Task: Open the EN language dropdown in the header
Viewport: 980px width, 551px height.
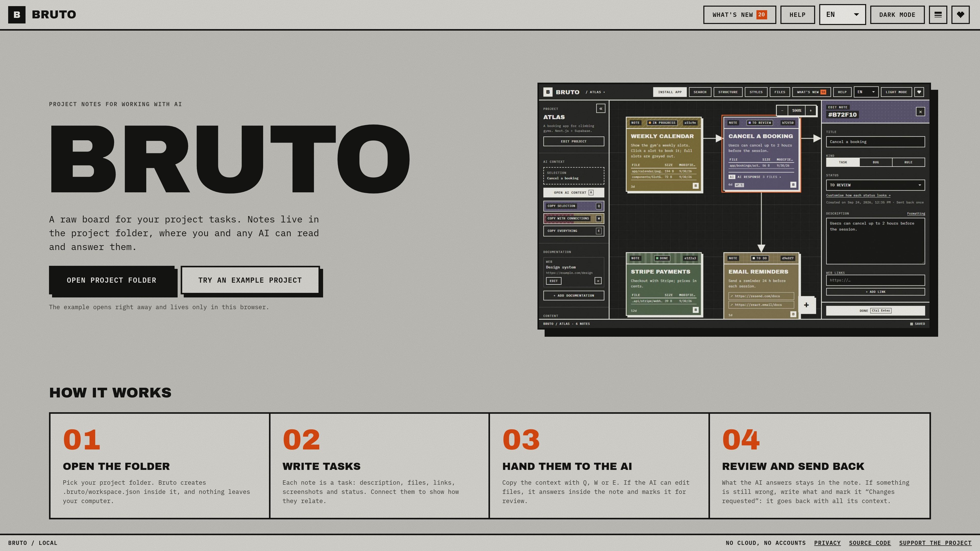Action: coord(842,15)
